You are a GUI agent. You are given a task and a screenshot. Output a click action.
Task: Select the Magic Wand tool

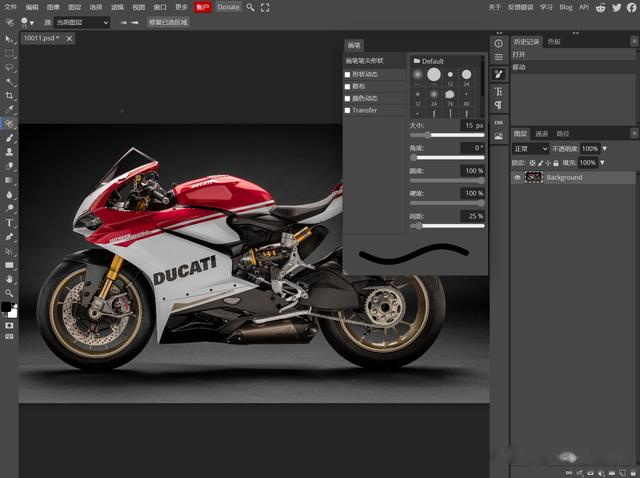[9, 82]
